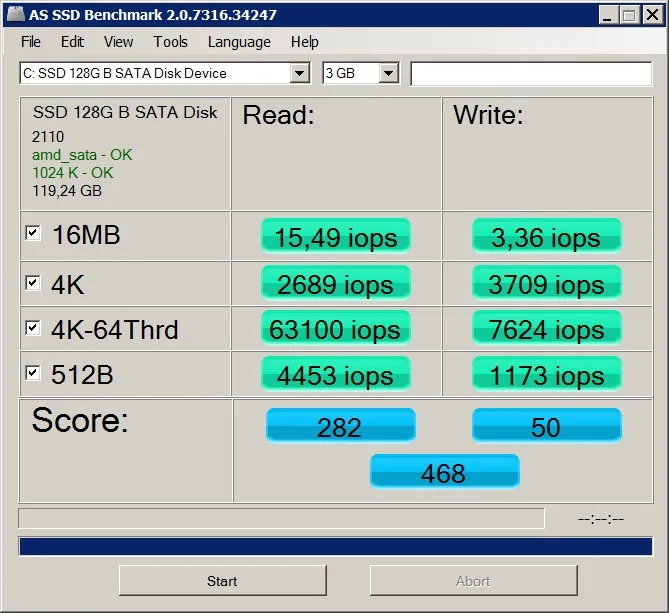
Task: Click the Start benchmark button
Action: click(x=223, y=581)
